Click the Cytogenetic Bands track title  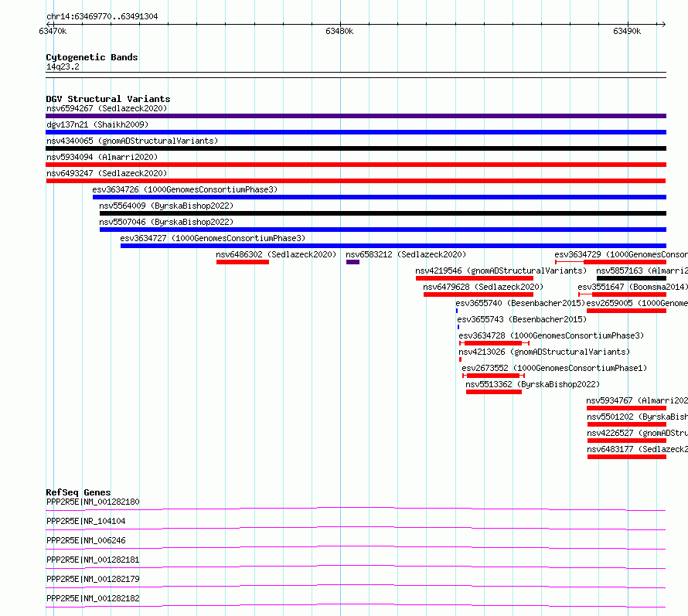pos(92,57)
